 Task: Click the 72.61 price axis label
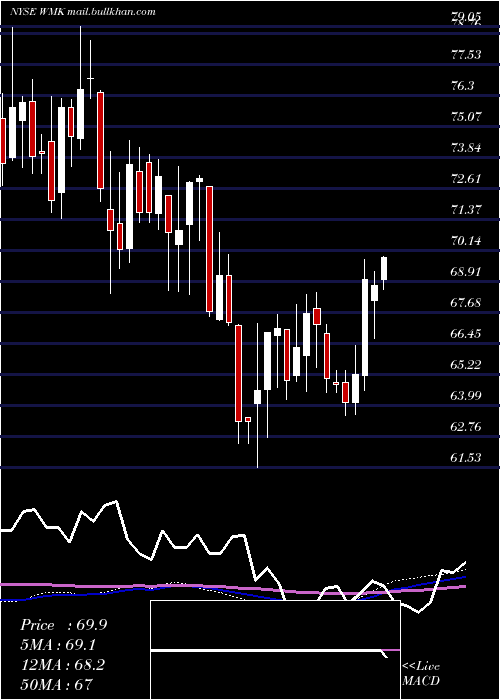point(466,179)
